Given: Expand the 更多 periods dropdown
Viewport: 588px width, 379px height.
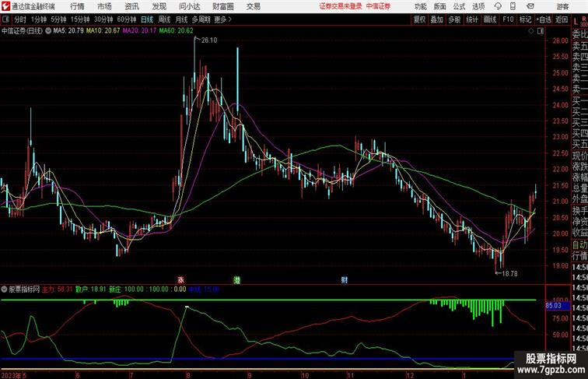Looking at the screenshot, I should click(x=224, y=19).
